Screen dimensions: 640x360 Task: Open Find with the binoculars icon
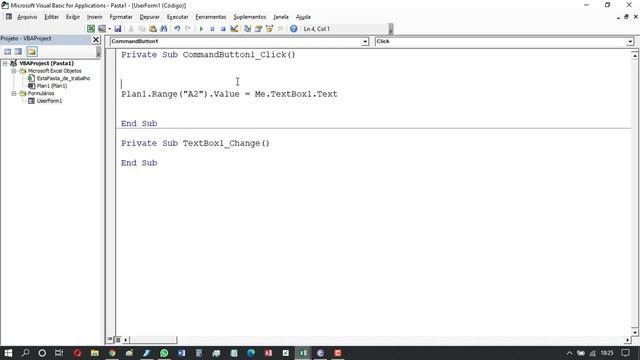pos(164,29)
